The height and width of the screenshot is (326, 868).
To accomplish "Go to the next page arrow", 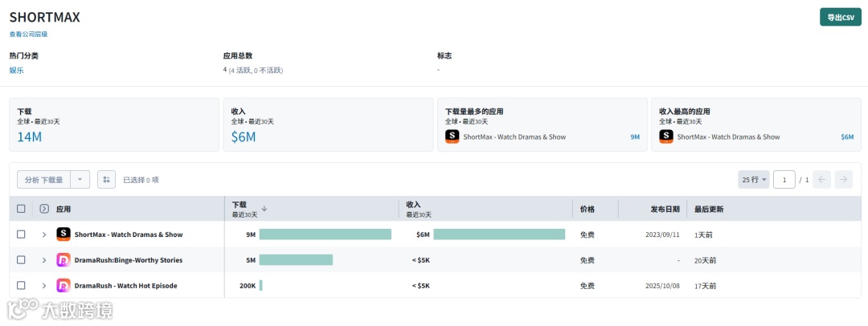I will 843,180.
